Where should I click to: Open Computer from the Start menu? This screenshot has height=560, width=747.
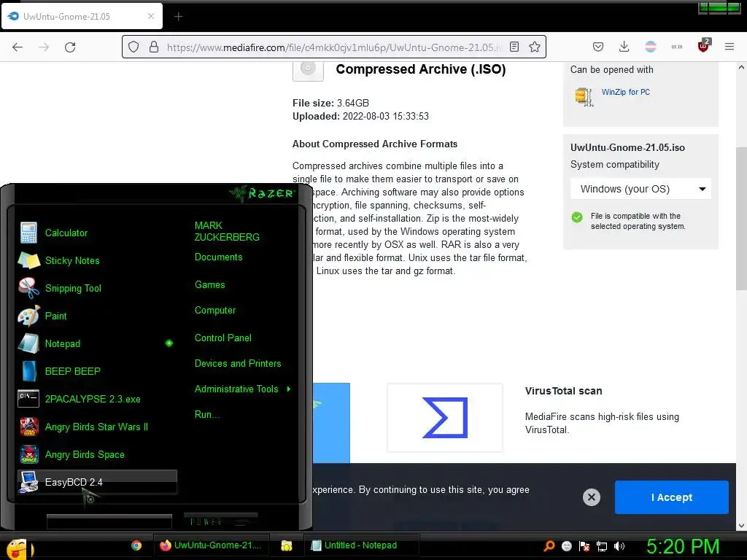pos(215,311)
